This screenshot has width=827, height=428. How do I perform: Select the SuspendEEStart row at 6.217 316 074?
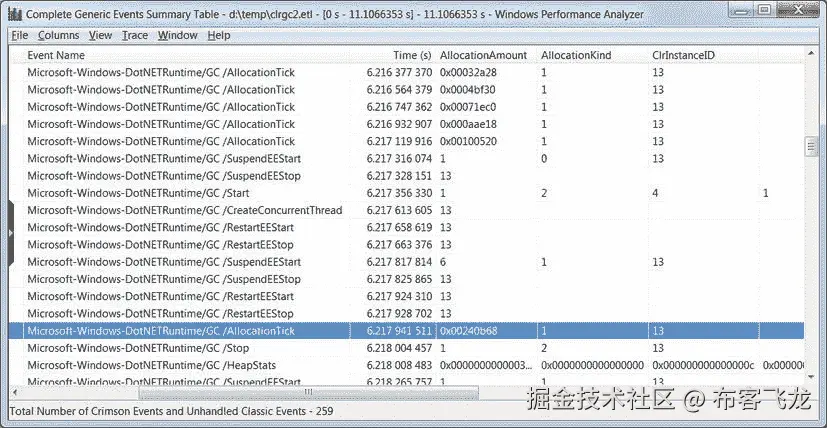click(406, 158)
